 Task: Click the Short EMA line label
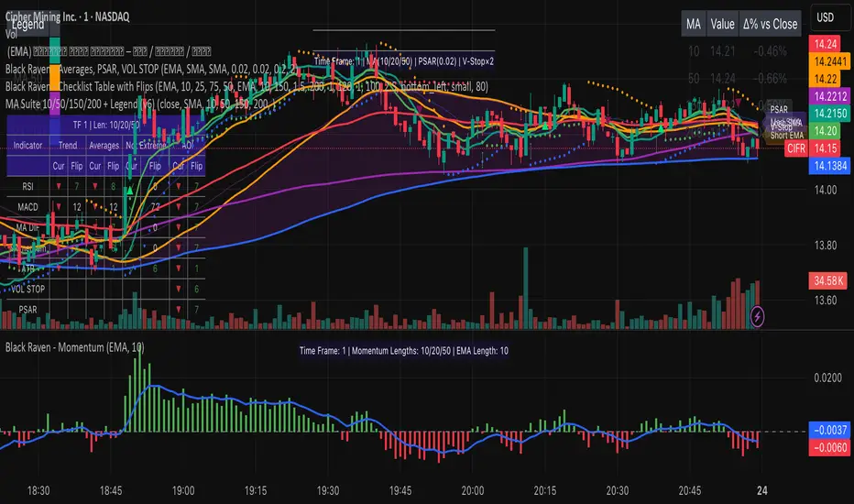pyautogui.click(x=786, y=136)
